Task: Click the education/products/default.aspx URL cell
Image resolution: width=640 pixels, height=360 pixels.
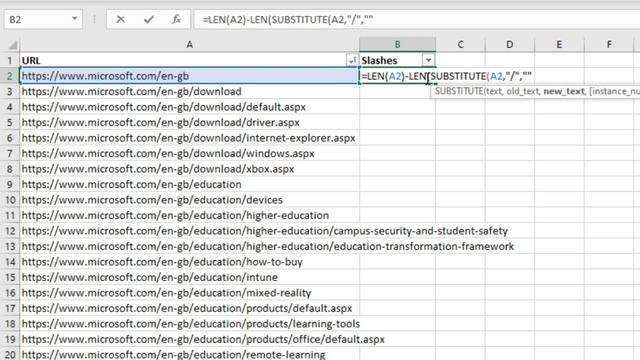Action: click(x=189, y=308)
